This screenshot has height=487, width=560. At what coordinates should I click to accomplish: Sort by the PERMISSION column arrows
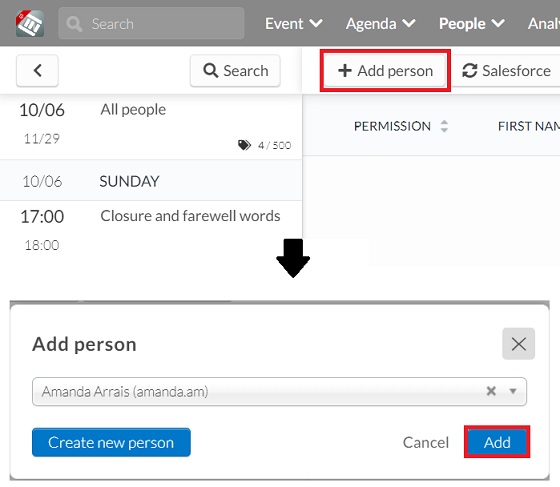444,126
